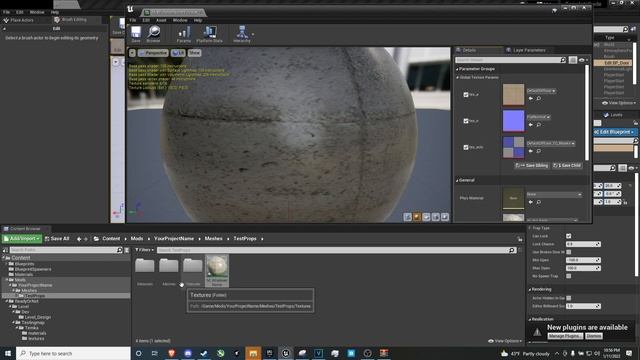Click the Windows Start button

pos(8,353)
